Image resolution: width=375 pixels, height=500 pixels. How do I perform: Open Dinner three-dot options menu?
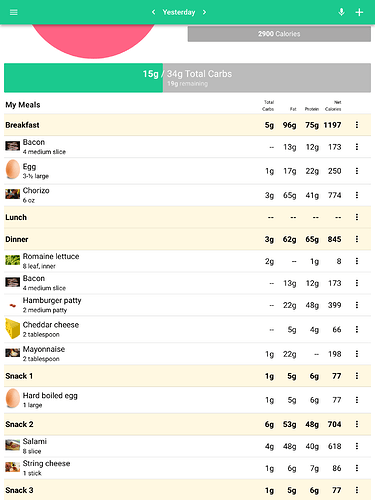357,239
